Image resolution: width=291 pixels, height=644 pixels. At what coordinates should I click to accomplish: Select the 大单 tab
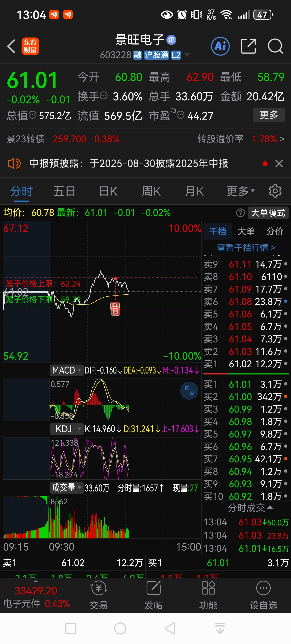pos(246,231)
